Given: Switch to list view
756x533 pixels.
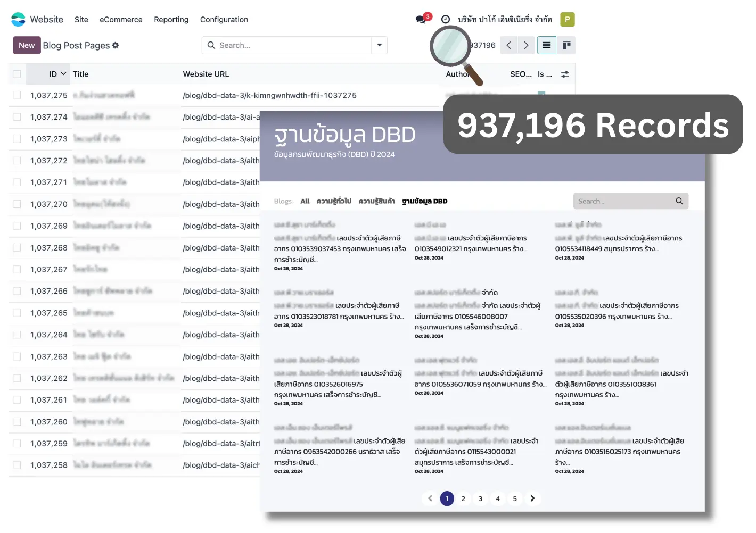Looking at the screenshot, I should click(547, 45).
